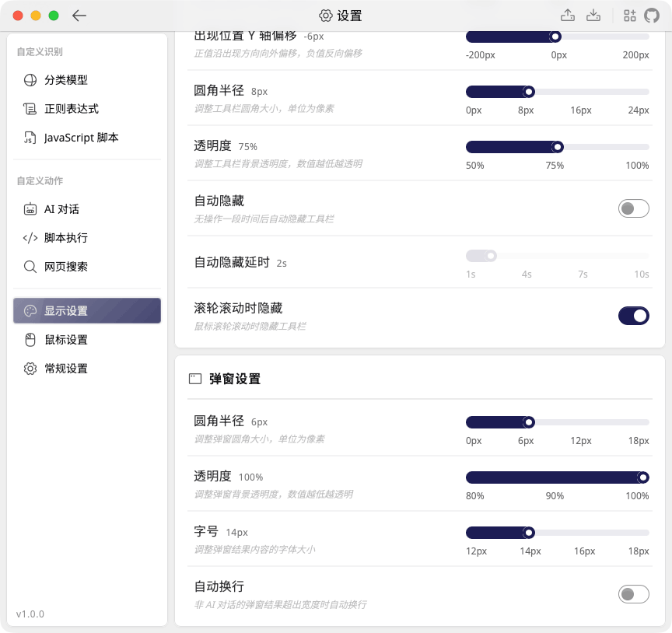
Task: Click the popup 透明度 100% slider handle
Action: 642,477
